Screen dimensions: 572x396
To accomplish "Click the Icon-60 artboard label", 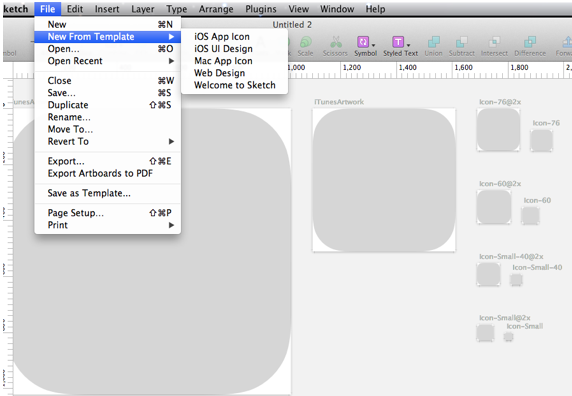I will click(537, 201).
